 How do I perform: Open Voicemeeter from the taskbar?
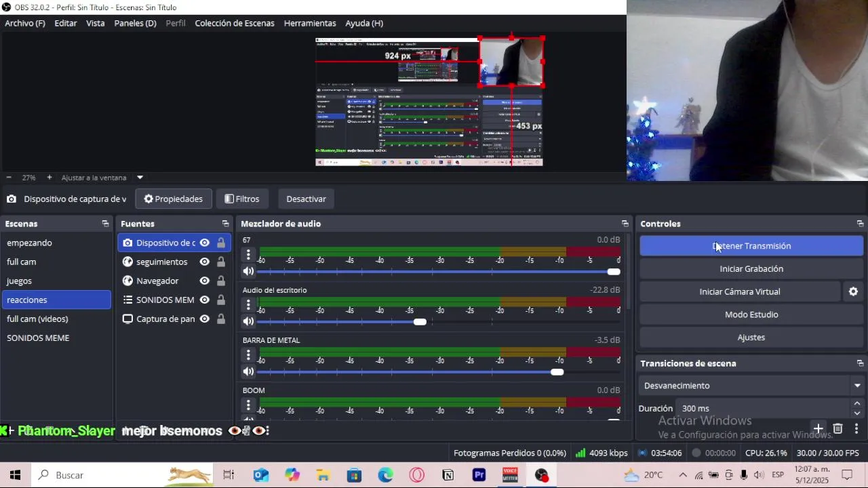[510, 475]
